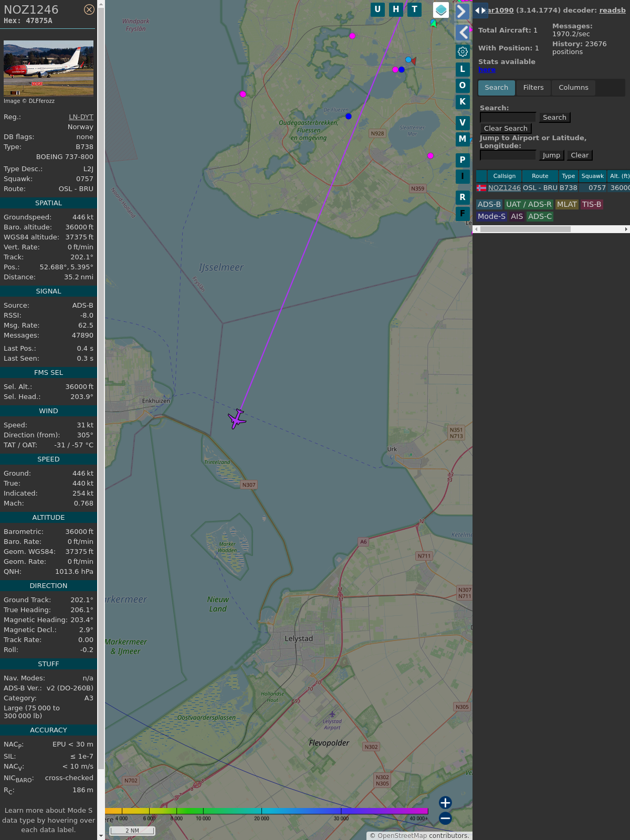Switch to the Columns tab
The height and width of the screenshot is (840, 630).
(573, 88)
